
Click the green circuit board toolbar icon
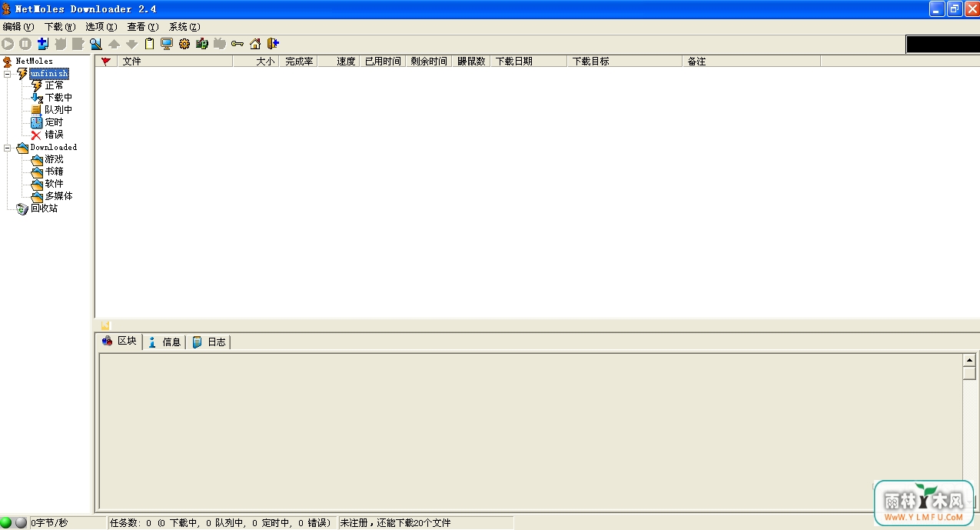(x=202, y=44)
